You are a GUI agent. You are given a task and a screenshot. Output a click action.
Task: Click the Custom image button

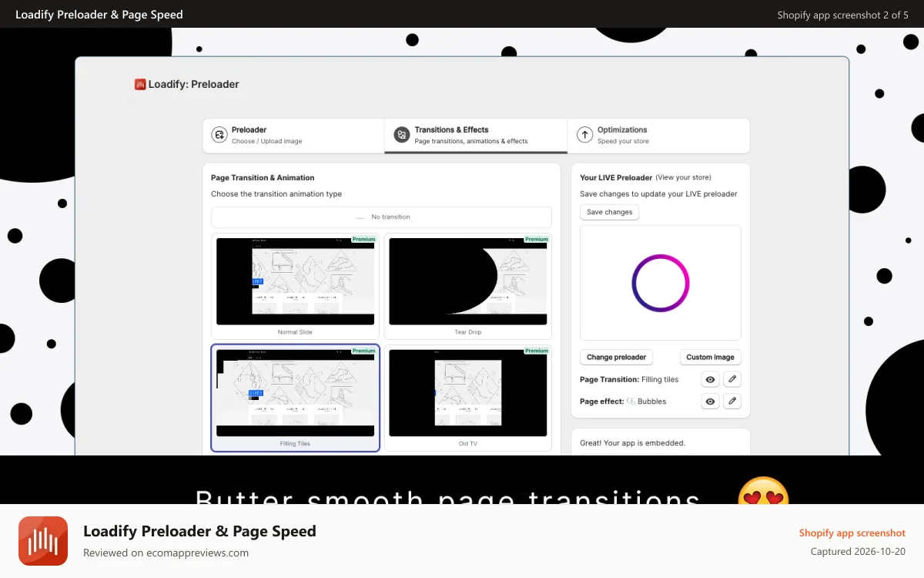coord(710,357)
